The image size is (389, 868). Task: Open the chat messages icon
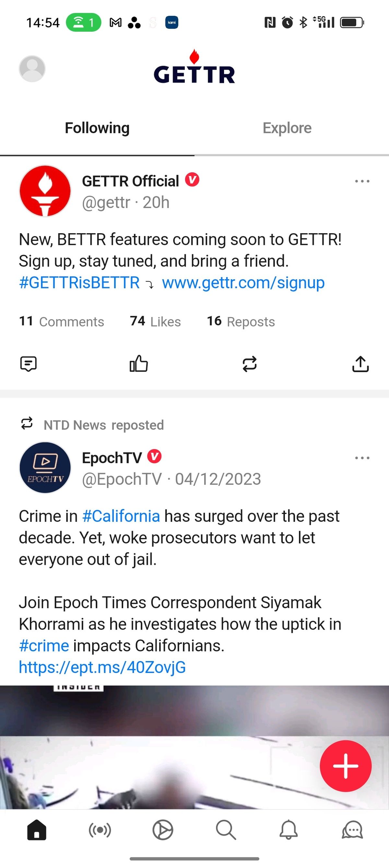352,829
